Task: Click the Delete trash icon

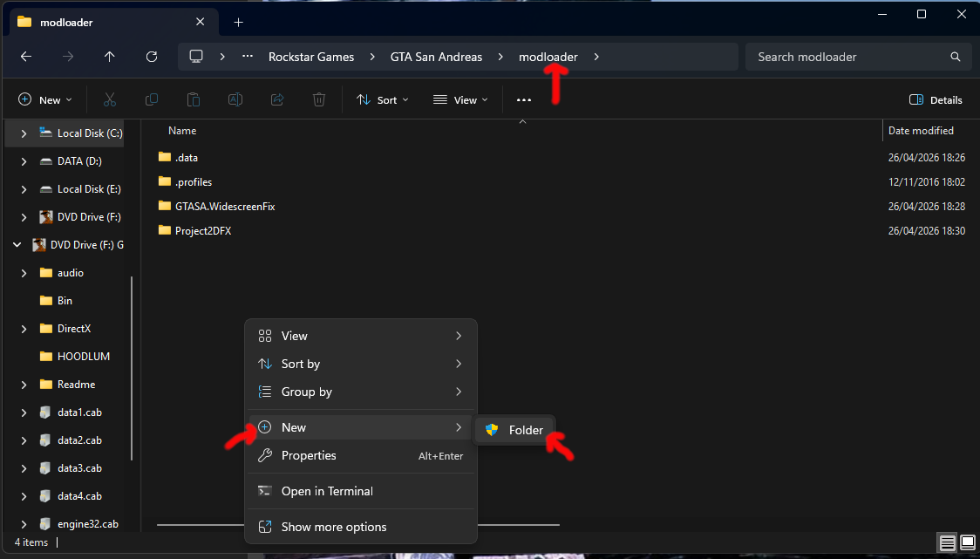Action: point(319,100)
